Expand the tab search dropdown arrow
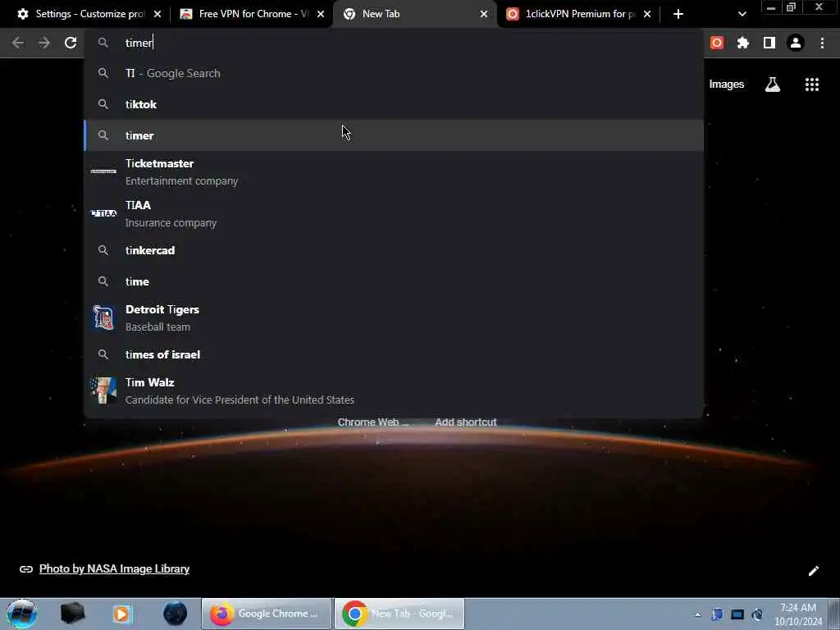The width and height of the screenshot is (840, 630). 742,14
